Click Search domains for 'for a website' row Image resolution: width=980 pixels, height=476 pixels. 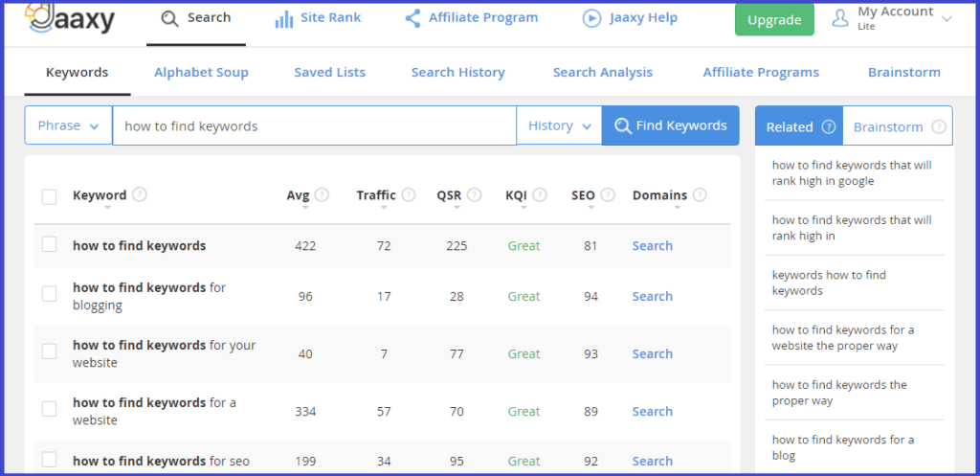[652, 412]
